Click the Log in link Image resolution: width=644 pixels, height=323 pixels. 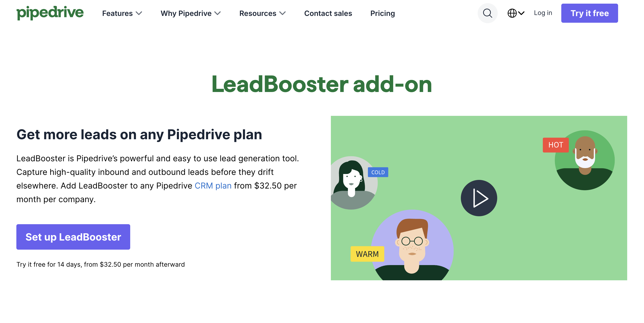(x=543, y=13)
